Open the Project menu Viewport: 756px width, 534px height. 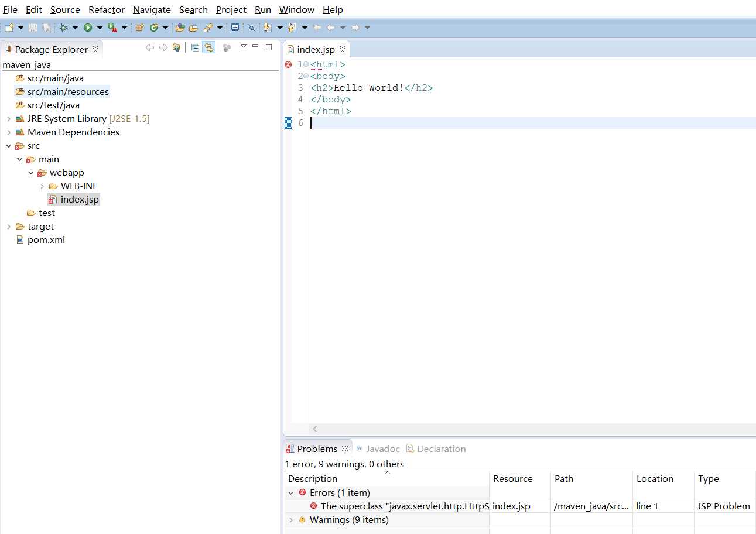pos(231,9)
